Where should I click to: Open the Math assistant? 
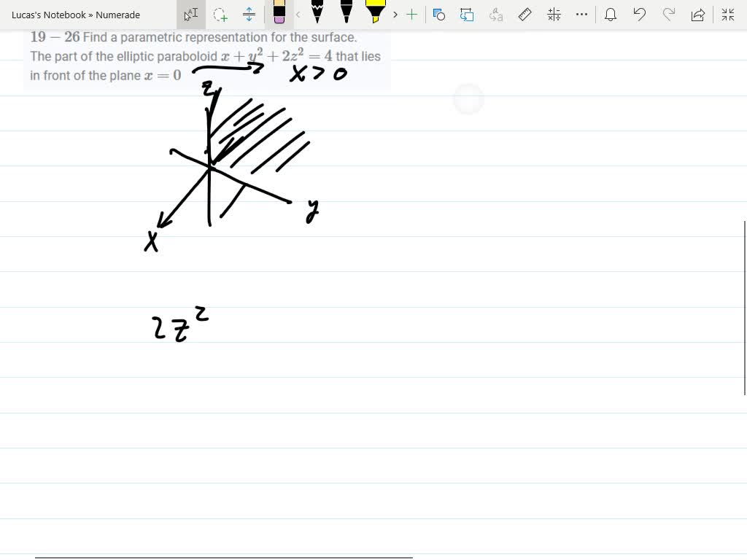pyautogui.click(x=554, y=14)
